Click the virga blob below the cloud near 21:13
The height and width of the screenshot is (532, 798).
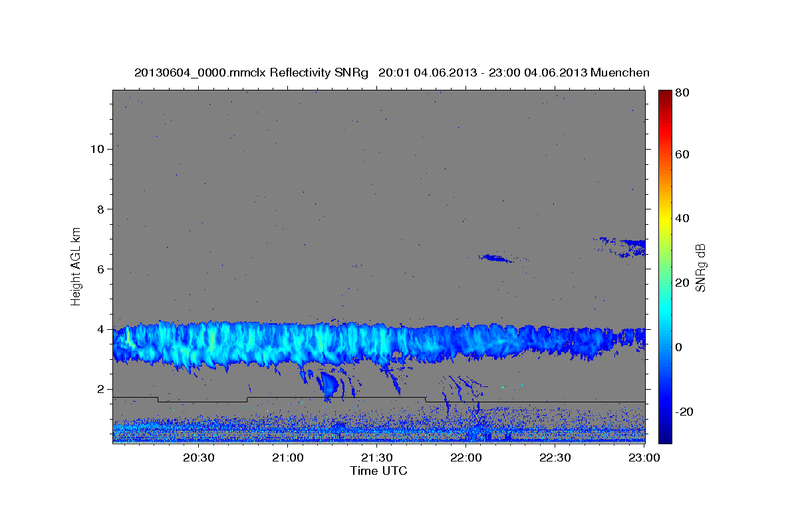329,385
